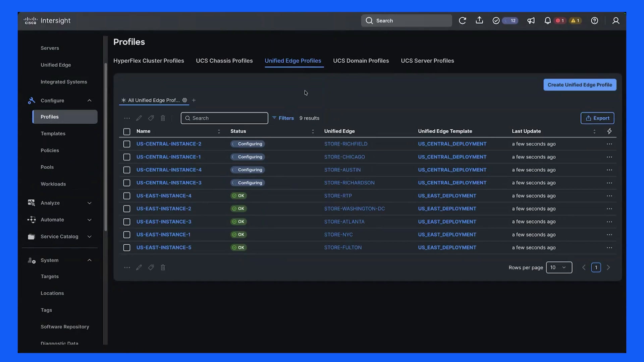Check the box for US-EAST-INSTANCE-4
Viewport: 644px width, 362px height.
tap(126, 196)
